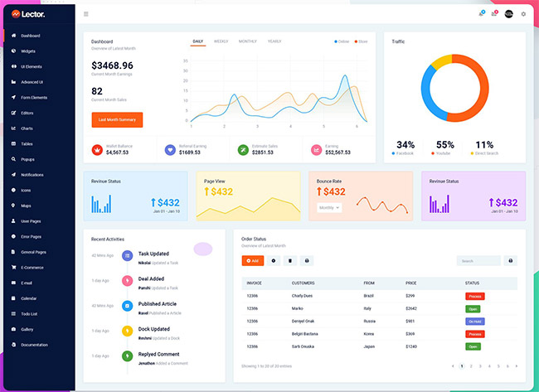
Task: Click the trash delete icon in Order Status
Action: pyautogui.click(x=289, y=260)
